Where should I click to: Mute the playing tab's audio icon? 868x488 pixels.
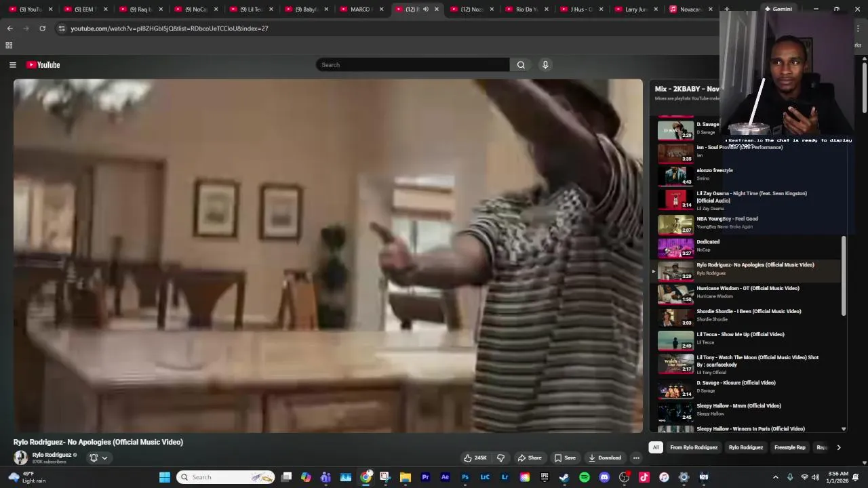(426, 9)
